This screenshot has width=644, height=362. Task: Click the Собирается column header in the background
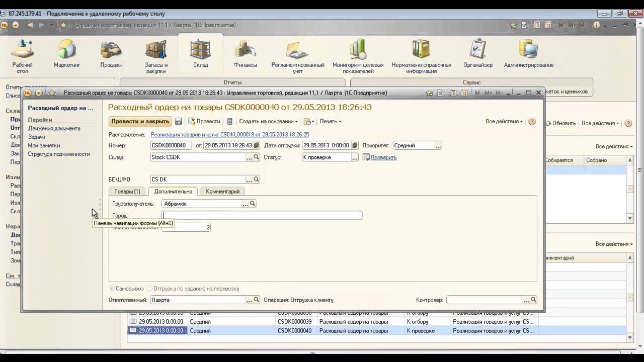[x=563, y=160]
